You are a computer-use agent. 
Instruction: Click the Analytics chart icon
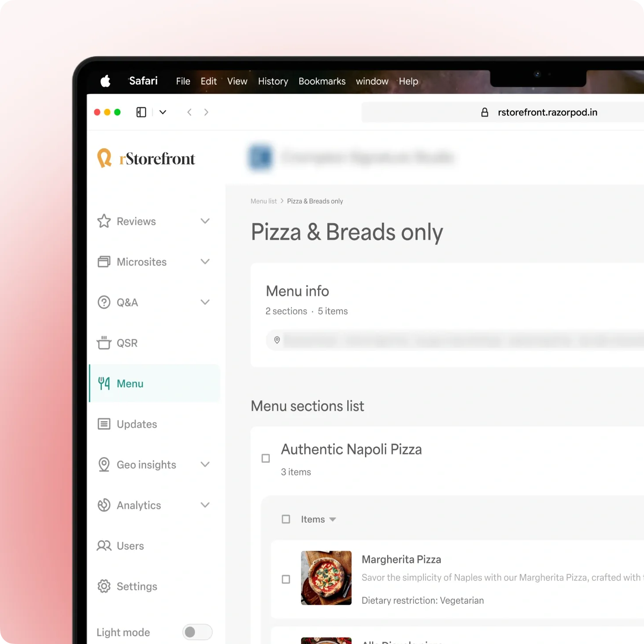pos(104,505)
